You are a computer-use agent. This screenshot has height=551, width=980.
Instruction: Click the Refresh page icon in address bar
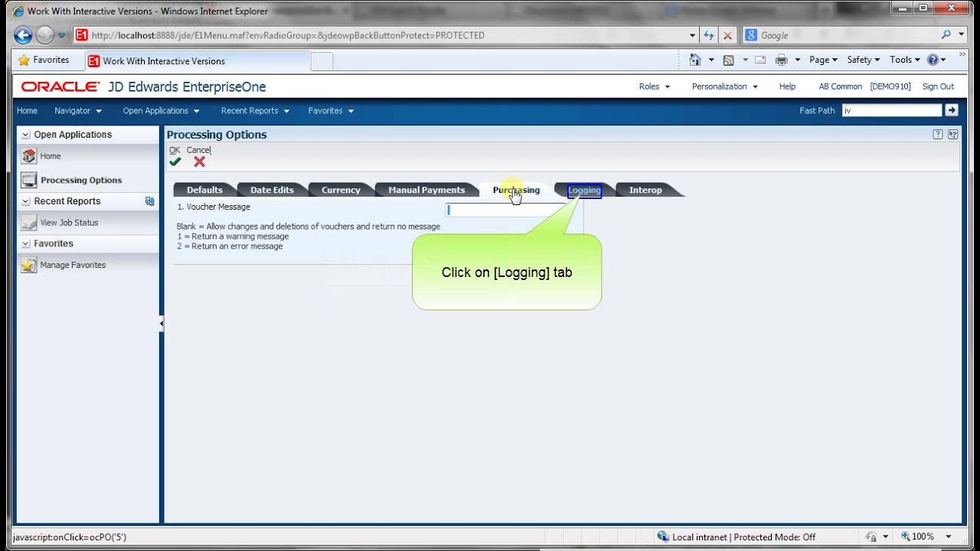[x=709, y=35]
